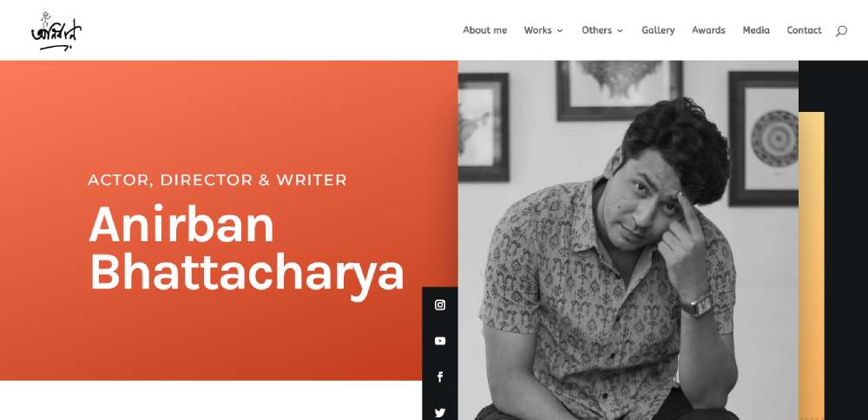Click the Anirban Bhattacharya heading

pyautogui.click(x=247, y=247)
